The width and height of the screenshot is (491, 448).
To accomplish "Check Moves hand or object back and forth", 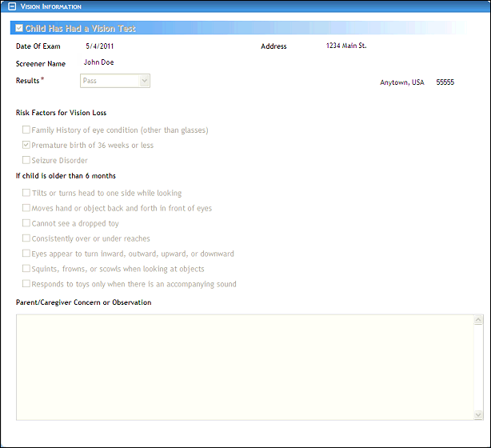I will [26, 208].
